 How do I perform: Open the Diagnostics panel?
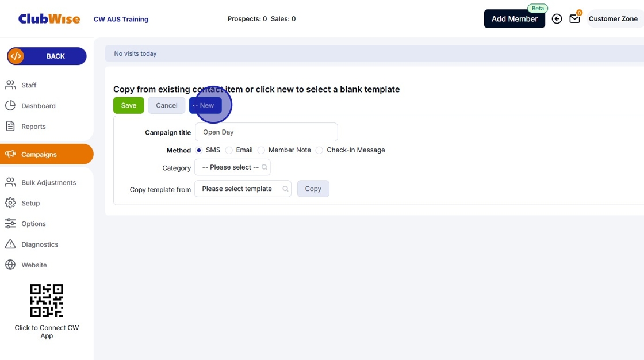pos(39,244)
